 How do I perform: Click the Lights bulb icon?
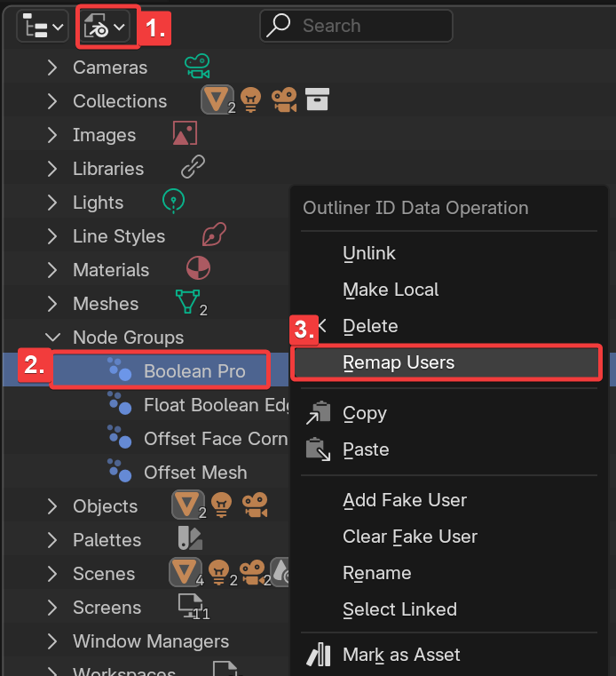(174, 202)
